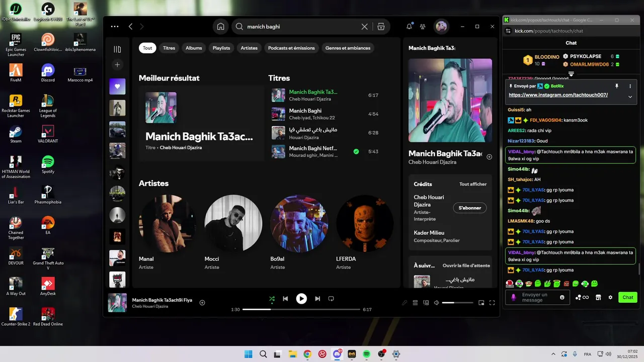Open the artist LFERDA

(x=365, y=223)
